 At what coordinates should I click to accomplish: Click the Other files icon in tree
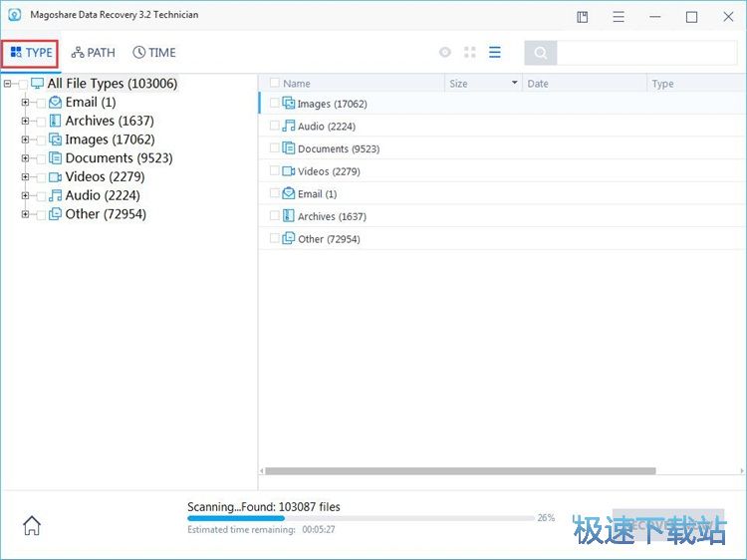click(55, 214)
